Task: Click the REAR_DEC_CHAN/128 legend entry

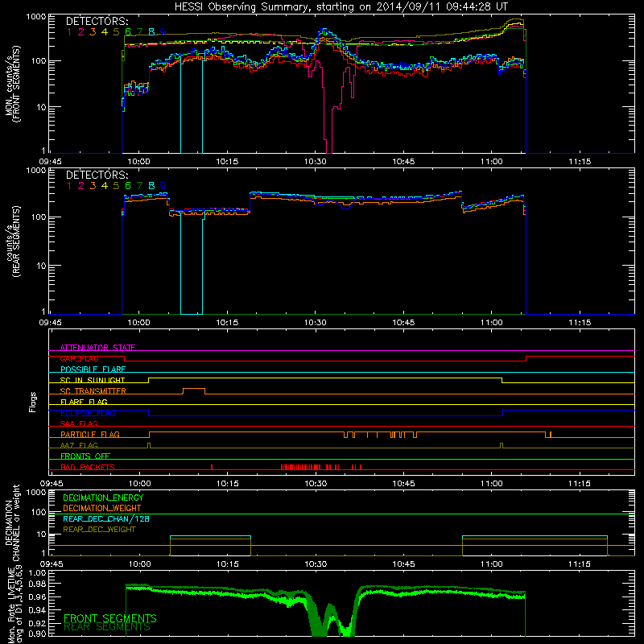Action: (106, 518)
